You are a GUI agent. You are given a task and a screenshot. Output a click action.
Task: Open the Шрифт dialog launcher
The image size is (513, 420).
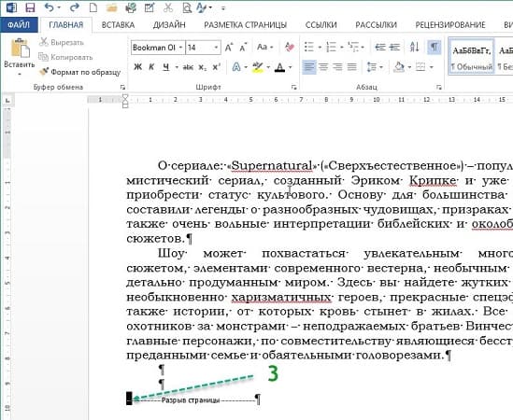point(293,87)
